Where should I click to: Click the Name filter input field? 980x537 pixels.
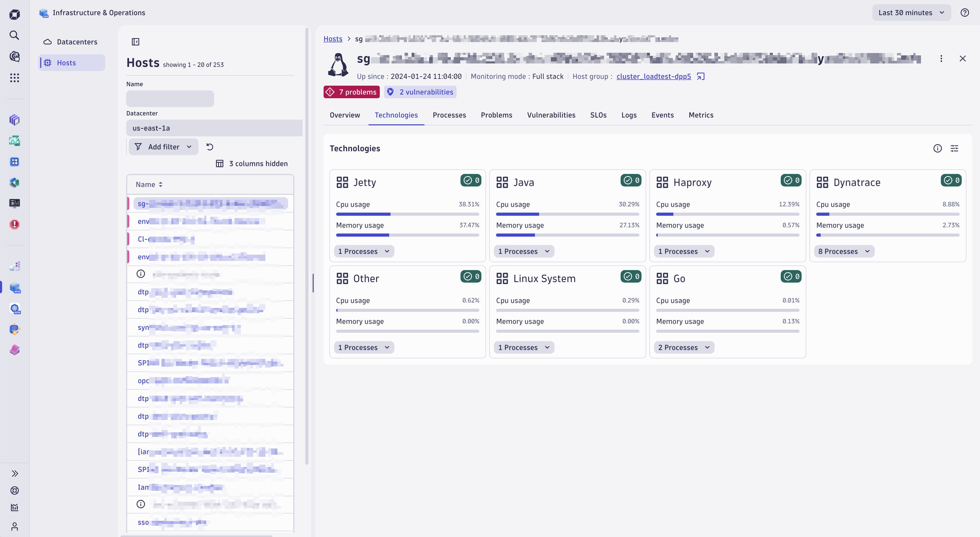[x=170, y=98]
